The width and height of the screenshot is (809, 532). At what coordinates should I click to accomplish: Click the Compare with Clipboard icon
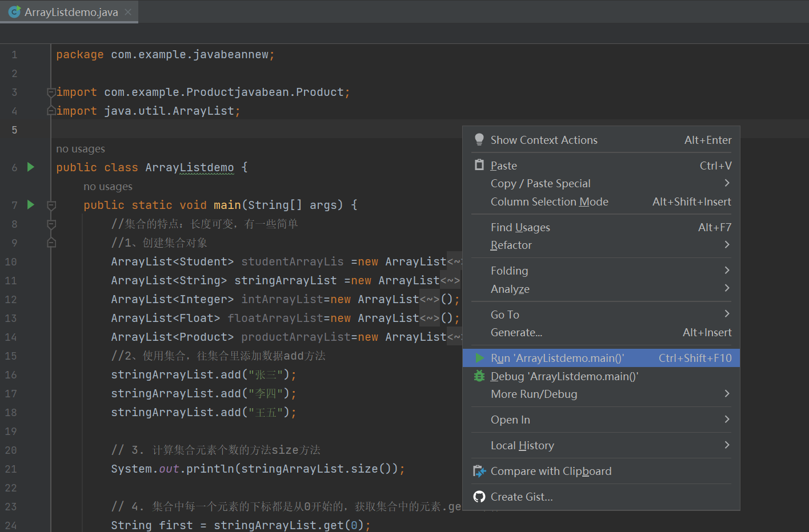click(x=479, y=471)
